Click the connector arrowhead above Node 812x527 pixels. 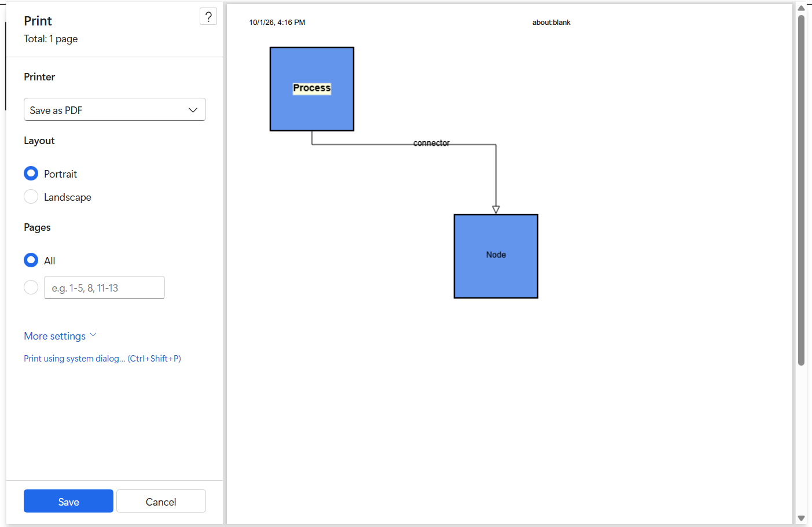(496, 209)
